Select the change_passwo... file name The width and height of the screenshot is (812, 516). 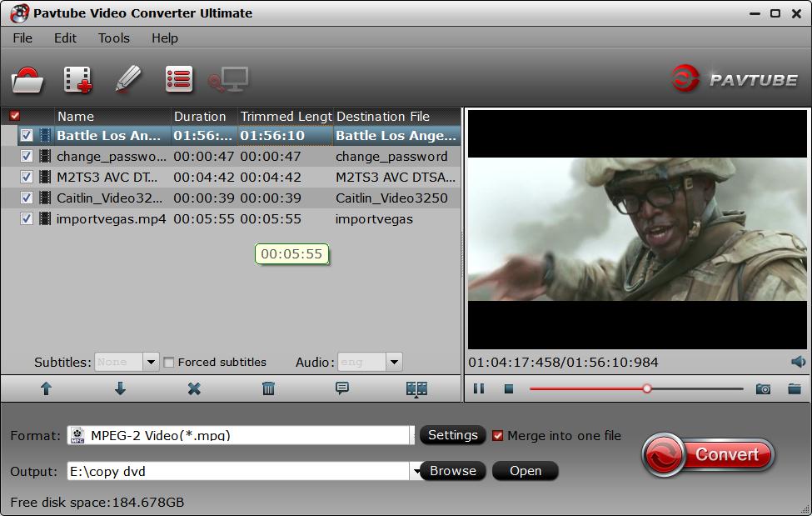(112, 156)
